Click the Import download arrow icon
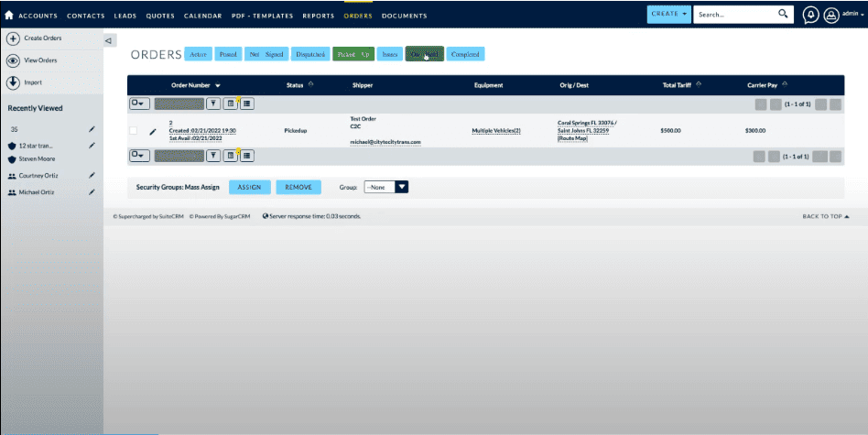Viewport: 868px width, 435px height. point(13,82)
